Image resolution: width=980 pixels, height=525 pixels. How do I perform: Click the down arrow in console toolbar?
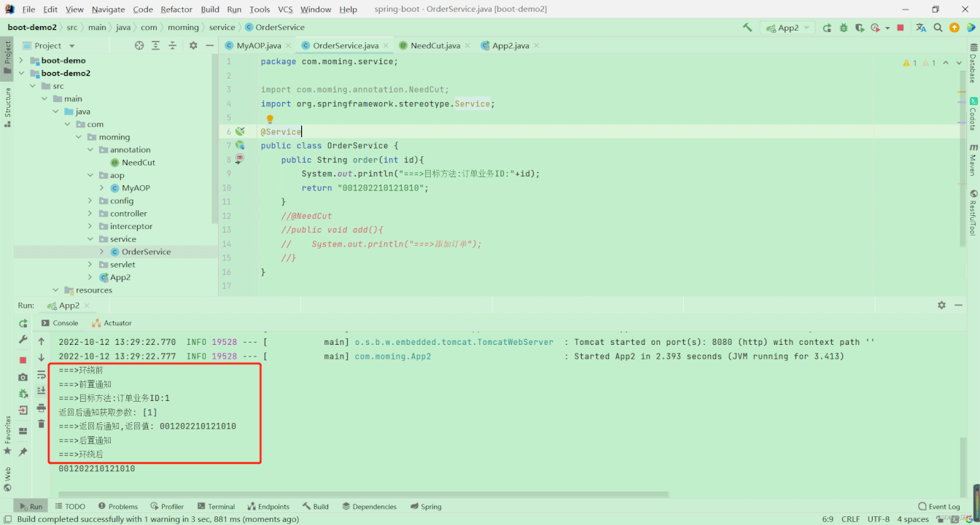coord(42,357)
